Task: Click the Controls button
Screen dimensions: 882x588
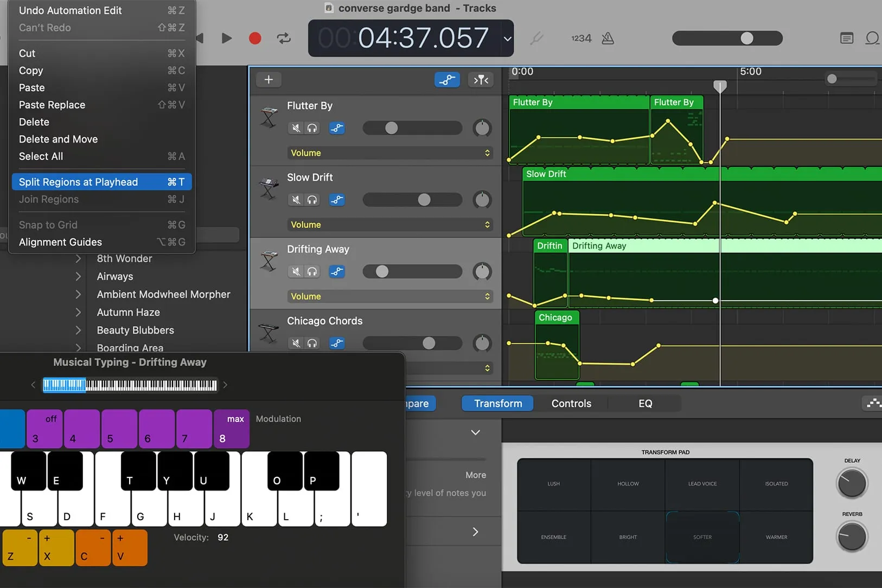Action: point(571,404)
